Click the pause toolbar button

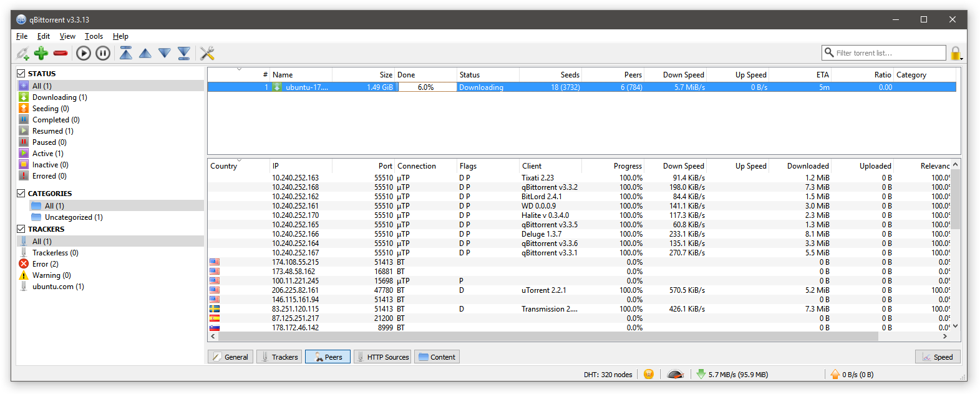point(103,53)
